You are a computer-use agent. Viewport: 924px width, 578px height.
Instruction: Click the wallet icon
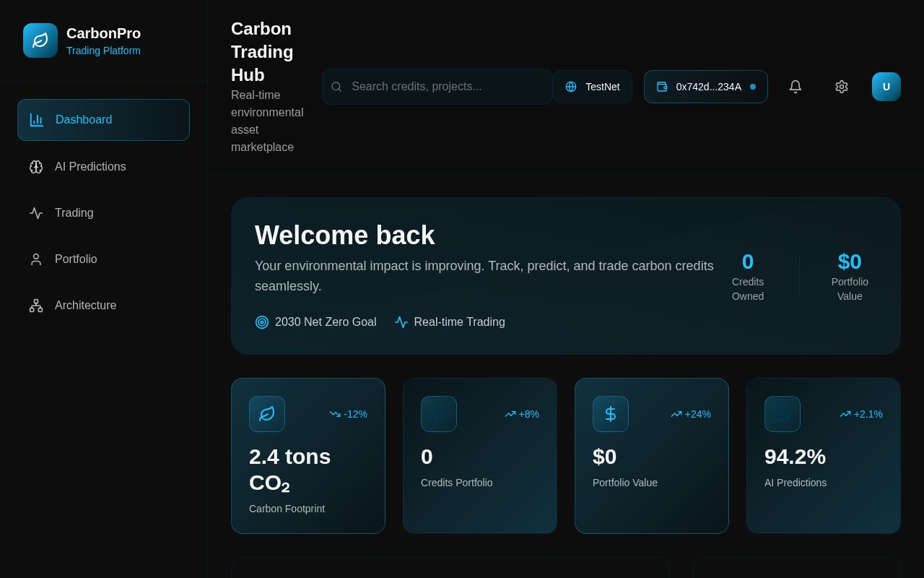[662, 87]
